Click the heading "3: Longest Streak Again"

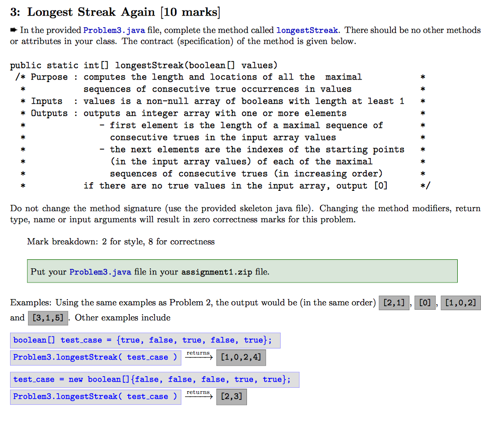tap(115, 12)
